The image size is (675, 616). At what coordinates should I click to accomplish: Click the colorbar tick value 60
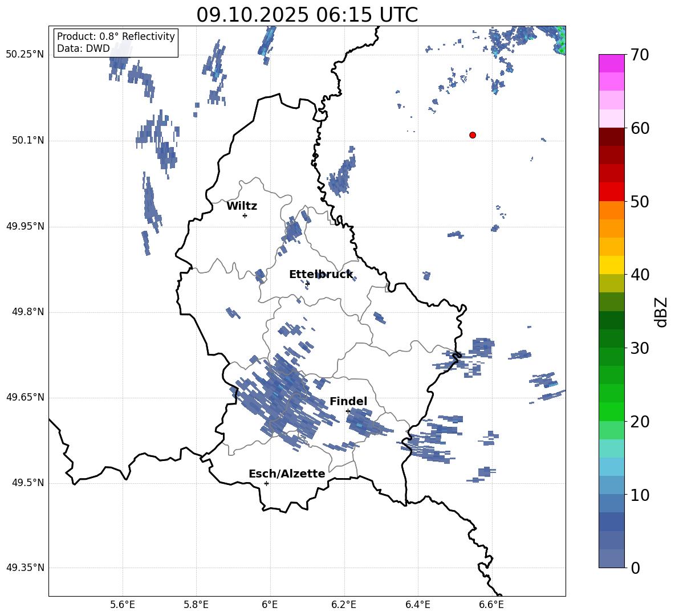click(640, 128)
